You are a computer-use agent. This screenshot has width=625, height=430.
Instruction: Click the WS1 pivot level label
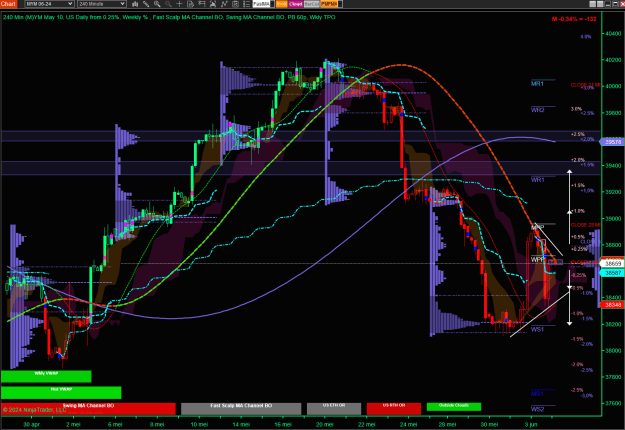pos(537,330)
